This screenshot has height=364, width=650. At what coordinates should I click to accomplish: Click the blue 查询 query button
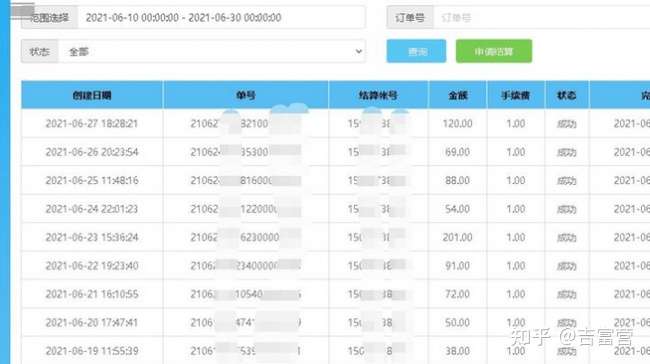click(x=416, y=51)
